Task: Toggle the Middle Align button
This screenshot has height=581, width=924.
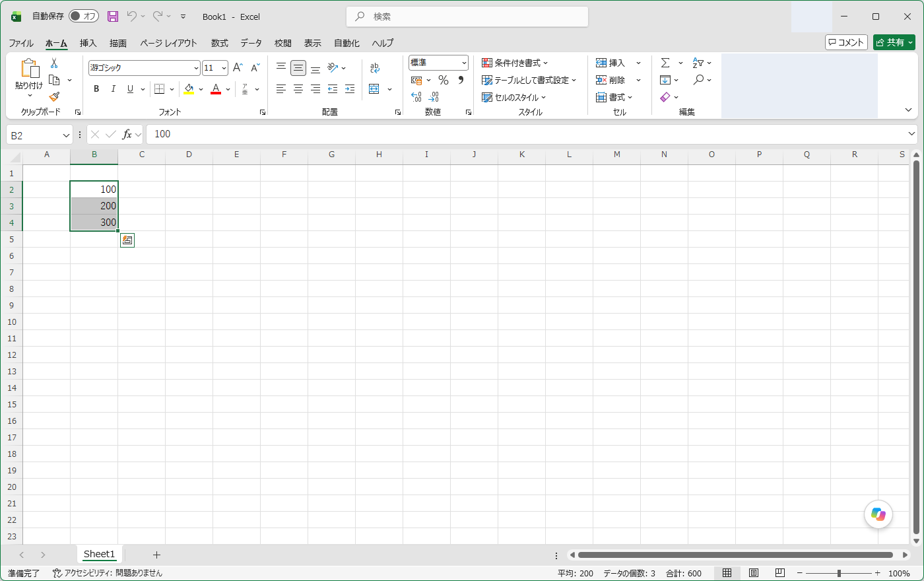Action: coord(298,67)
